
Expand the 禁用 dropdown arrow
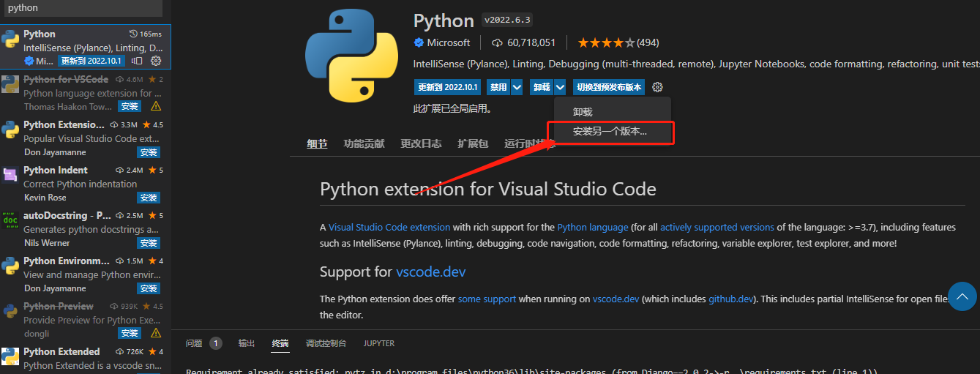(x=517, y=87)
